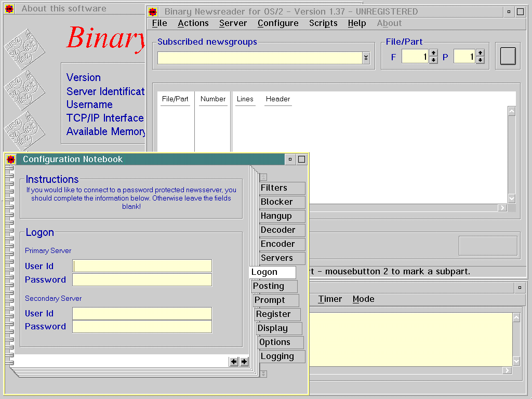Open About this software system menu icon

pyautogui.click(x=9, y=8)
